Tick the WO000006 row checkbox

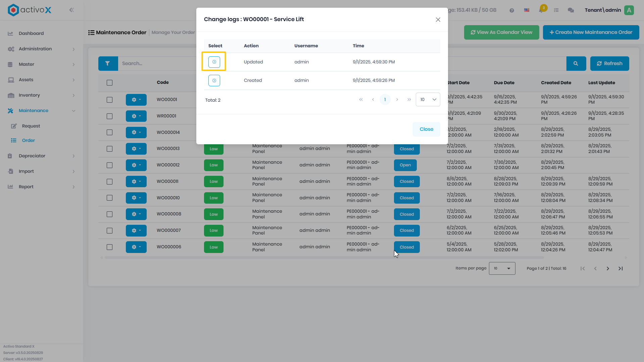(x=109, y=247)
